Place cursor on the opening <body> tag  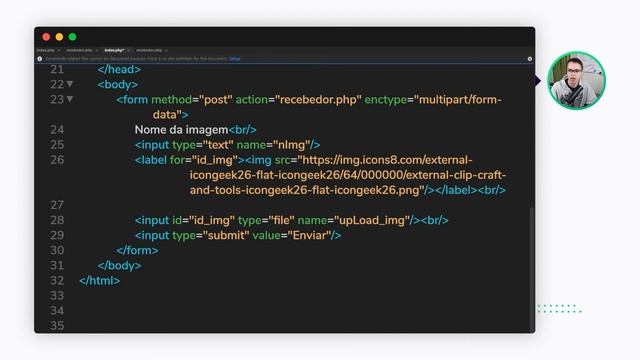[118, 84]
